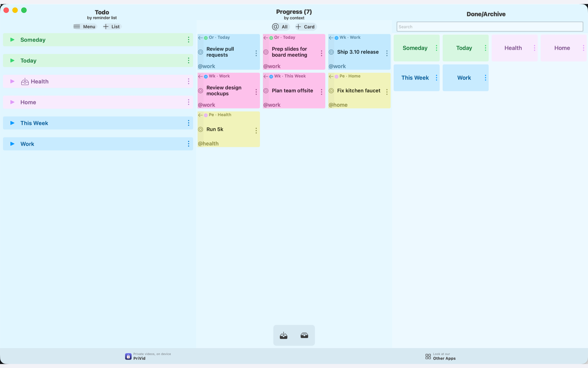The width and height of the screenshot is (588, 368).
Task: Expand the Today list
Action: (x=12, y=61)
